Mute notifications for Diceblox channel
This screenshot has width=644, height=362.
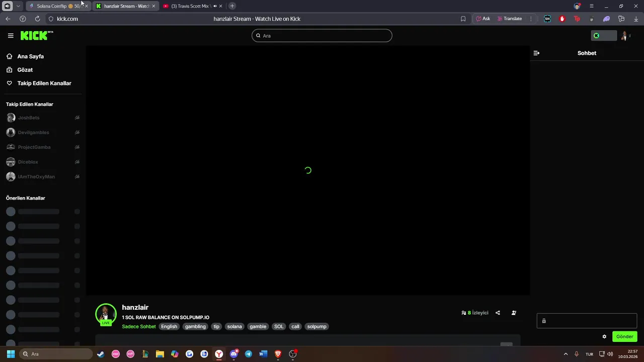[x=77, y=162]
